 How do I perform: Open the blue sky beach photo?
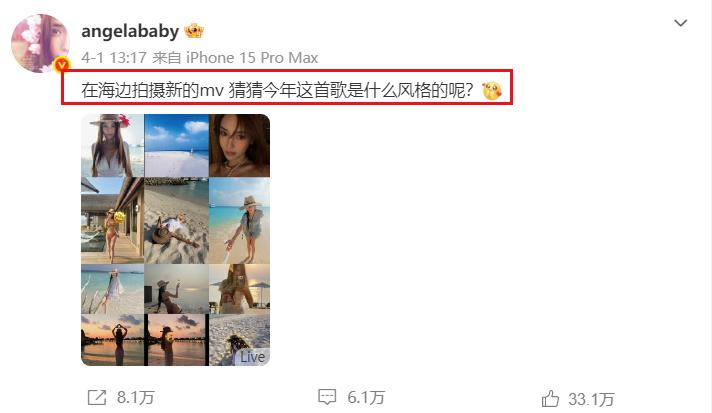(x=177, y=145)
